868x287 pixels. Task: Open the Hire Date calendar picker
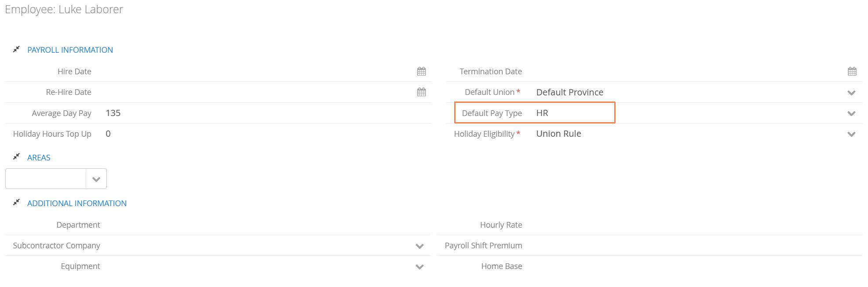click(421, 71)
